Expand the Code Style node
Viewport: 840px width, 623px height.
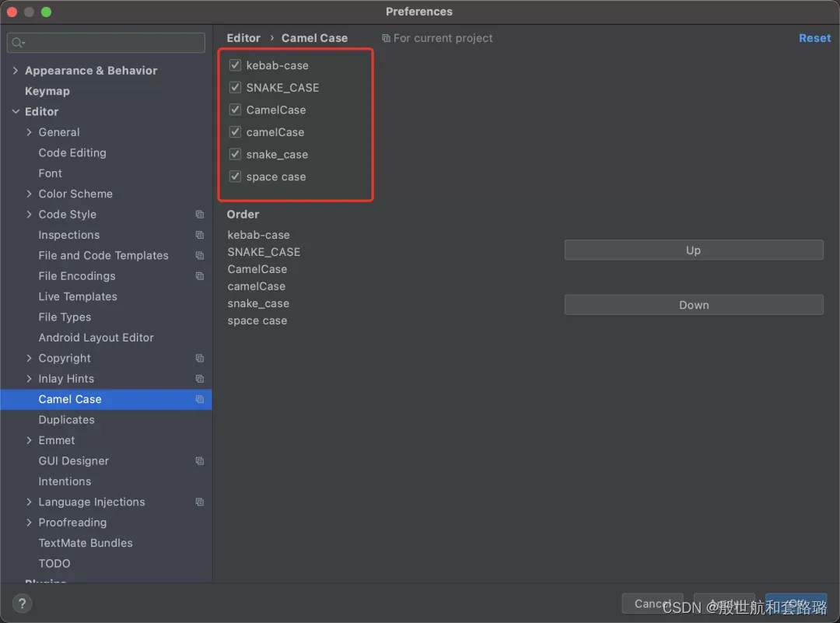[29, 214]
